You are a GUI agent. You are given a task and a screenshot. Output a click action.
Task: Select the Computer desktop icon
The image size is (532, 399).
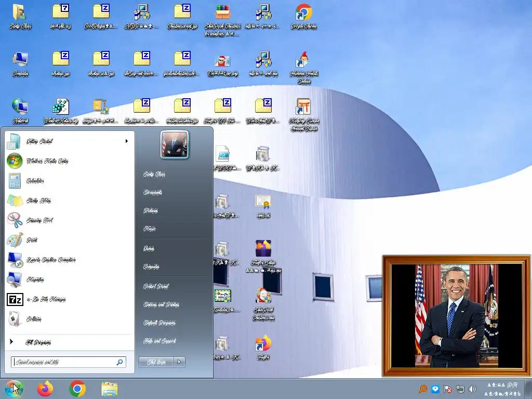[20, 64]
